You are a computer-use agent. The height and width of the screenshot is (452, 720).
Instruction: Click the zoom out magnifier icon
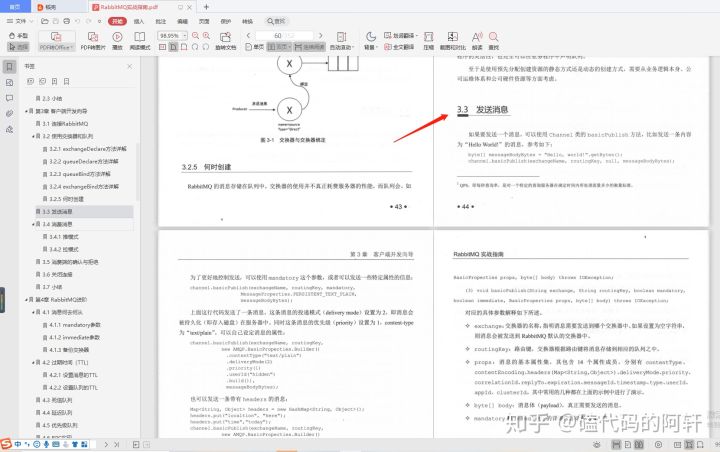tap(196, 35)
